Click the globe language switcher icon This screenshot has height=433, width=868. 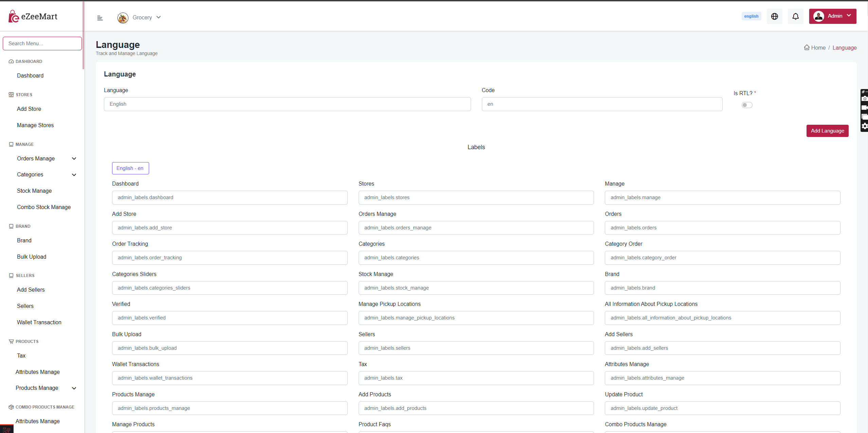[774, 16]
